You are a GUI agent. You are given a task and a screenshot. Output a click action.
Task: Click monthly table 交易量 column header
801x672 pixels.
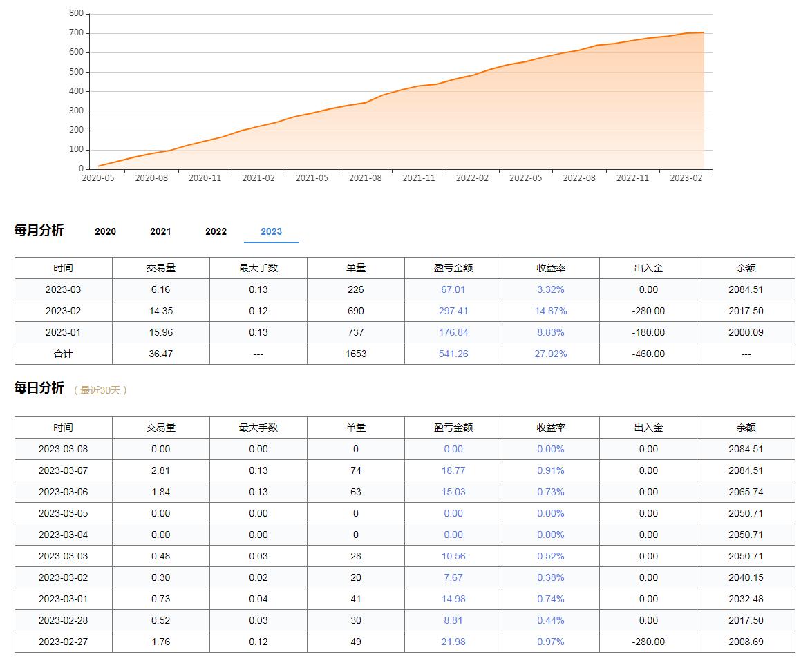[x=161, y=268]
